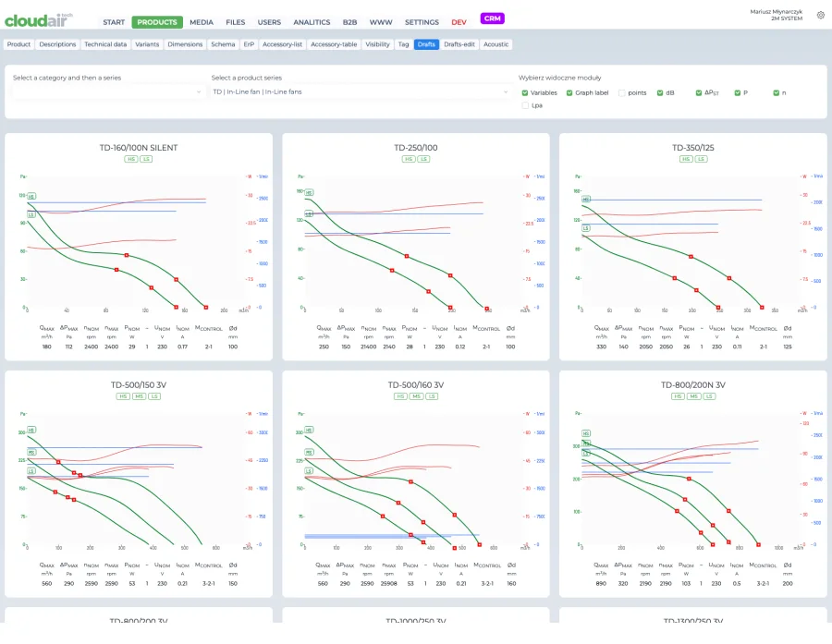Click the TD-350/125 chart title
Viewport: 832px width, 644px height.
(x=693, y=148)
